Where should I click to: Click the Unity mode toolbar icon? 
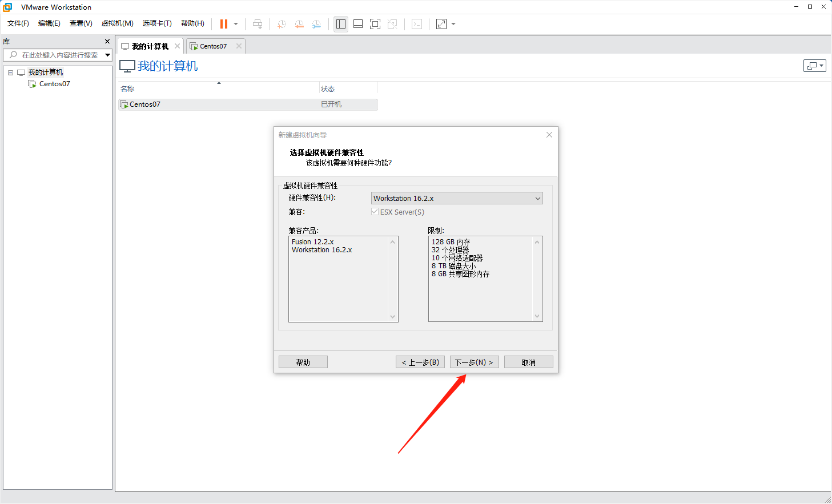pos(392,24)
